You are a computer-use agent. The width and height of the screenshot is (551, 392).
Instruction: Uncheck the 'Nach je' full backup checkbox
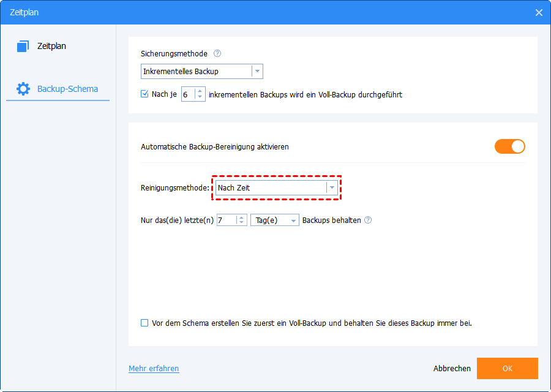tap(145, 94)
